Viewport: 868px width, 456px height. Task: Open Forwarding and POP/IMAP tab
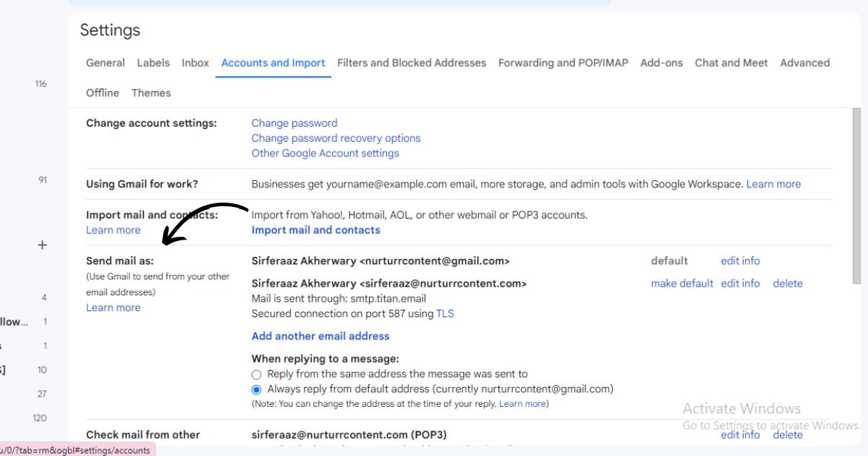(x=563, y=63)
